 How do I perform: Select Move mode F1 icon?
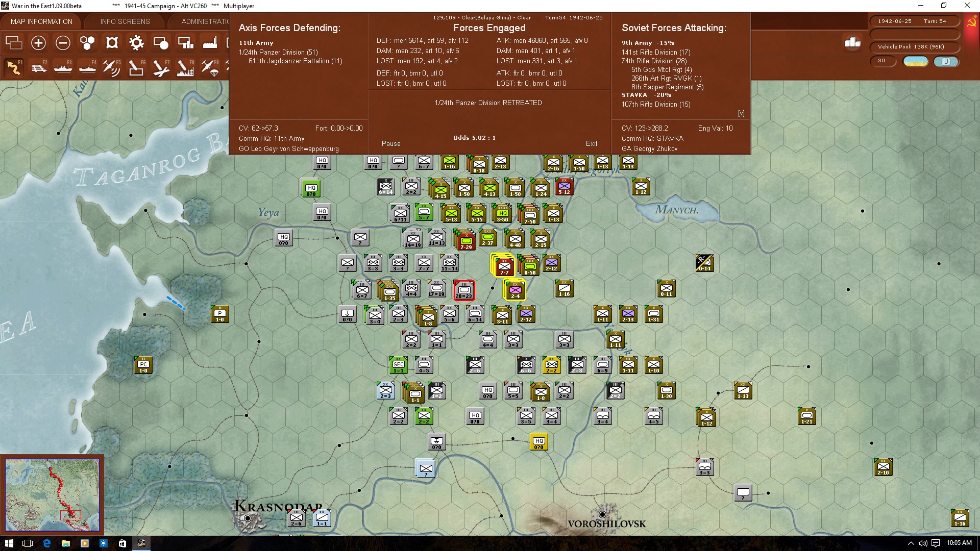(x=14, y=68)
